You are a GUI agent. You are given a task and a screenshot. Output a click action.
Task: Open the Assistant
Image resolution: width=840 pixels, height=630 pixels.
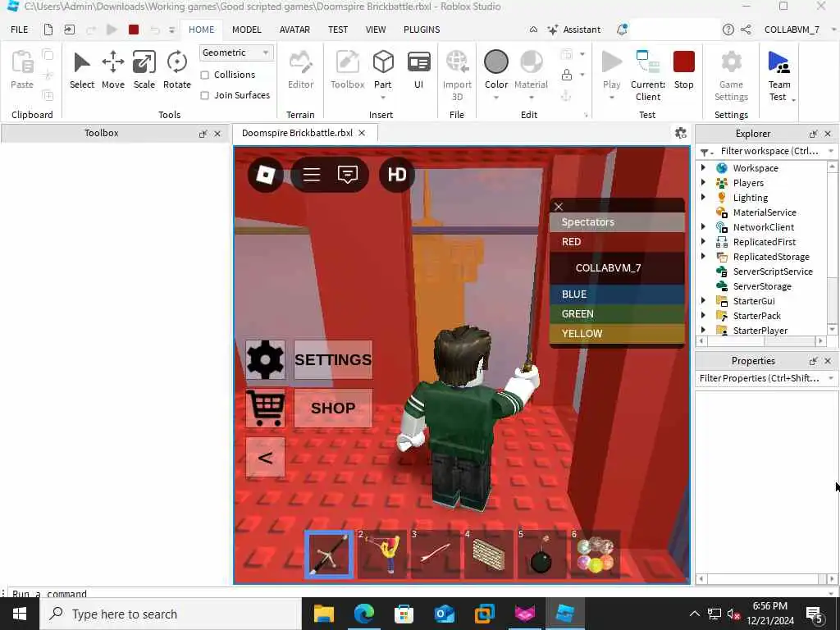(573, 30)
